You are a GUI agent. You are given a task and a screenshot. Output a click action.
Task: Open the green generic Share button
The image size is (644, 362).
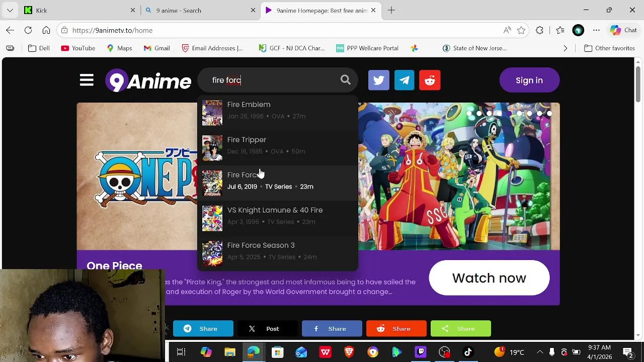tap(461, 329)
